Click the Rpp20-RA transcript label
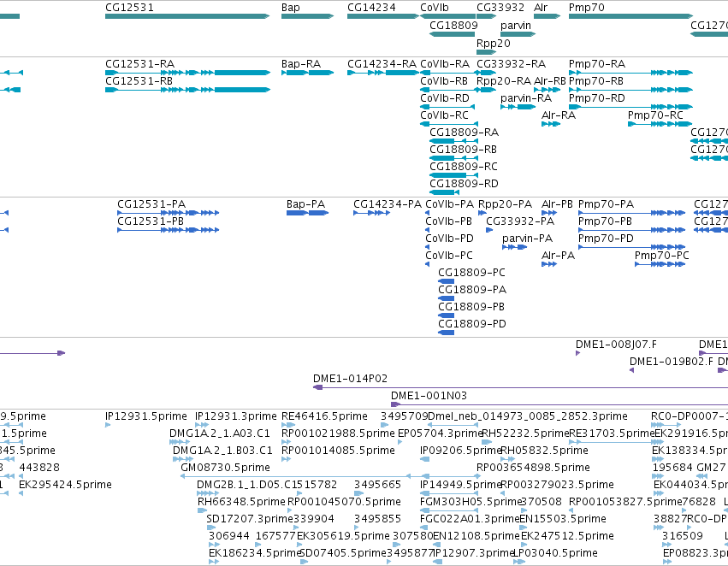The height and width of the screenshot is (566, 728). coord(504,81)
